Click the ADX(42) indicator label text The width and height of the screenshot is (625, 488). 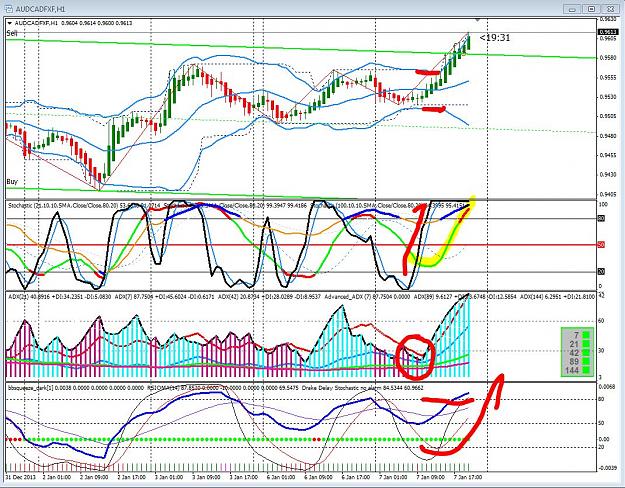pyautogui.click(x=269, y=297)
